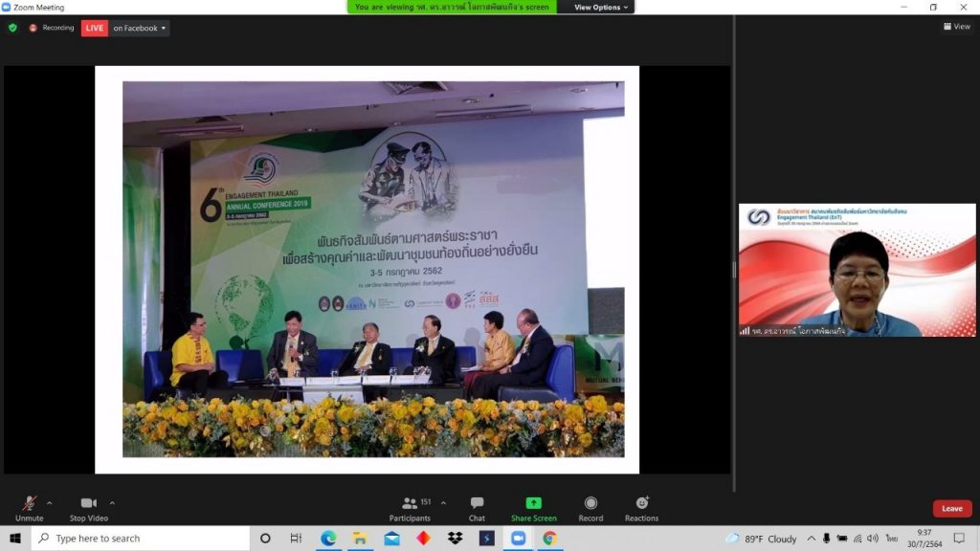
Task: Click the green Share Screen button
Action: 534,509
